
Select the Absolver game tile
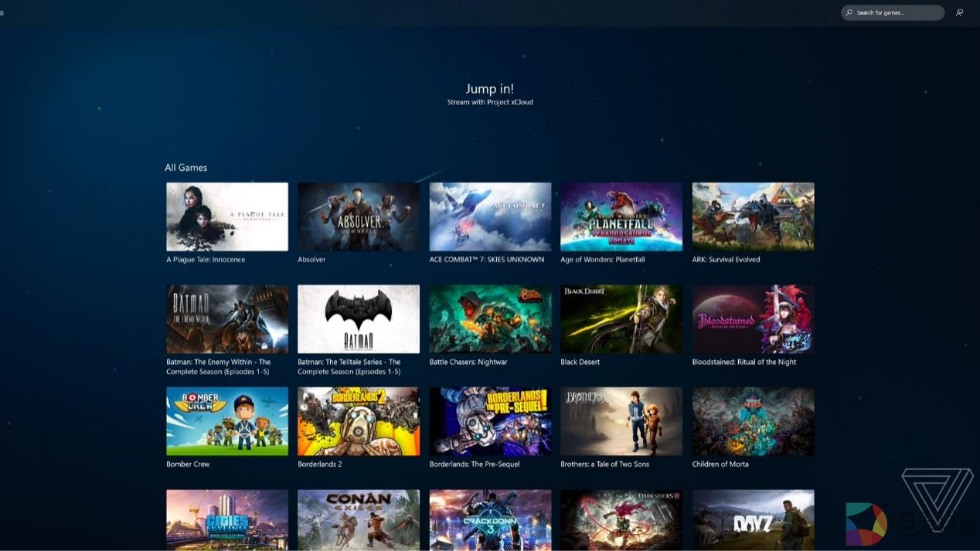359,216
